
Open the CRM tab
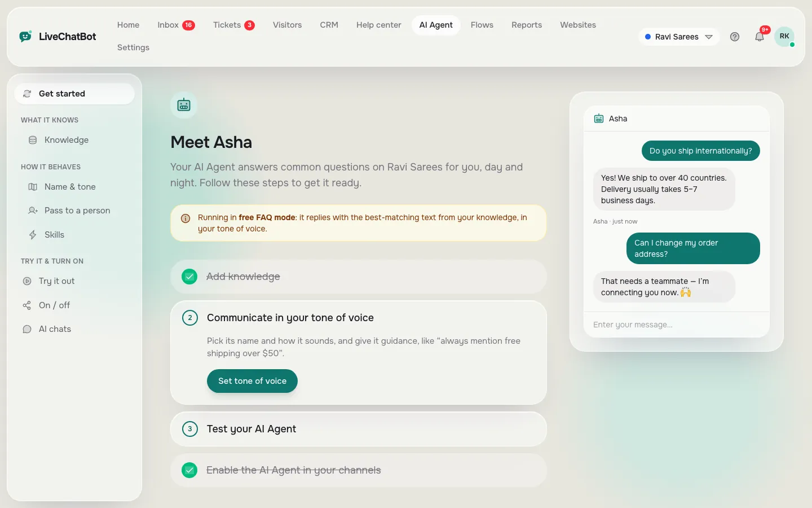tap(329, 25)
